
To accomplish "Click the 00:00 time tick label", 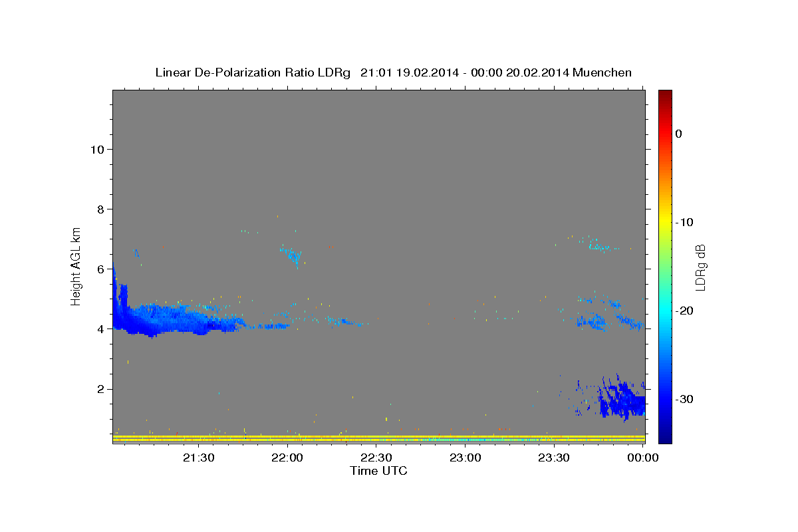I will pyautogui.click(x=643, y=458).
